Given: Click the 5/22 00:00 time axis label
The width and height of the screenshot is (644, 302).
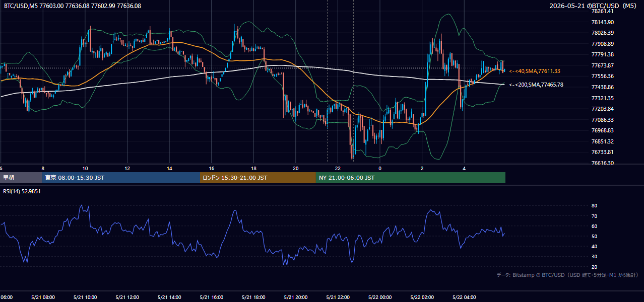Looking at the screenshot, I should point(380,297).
